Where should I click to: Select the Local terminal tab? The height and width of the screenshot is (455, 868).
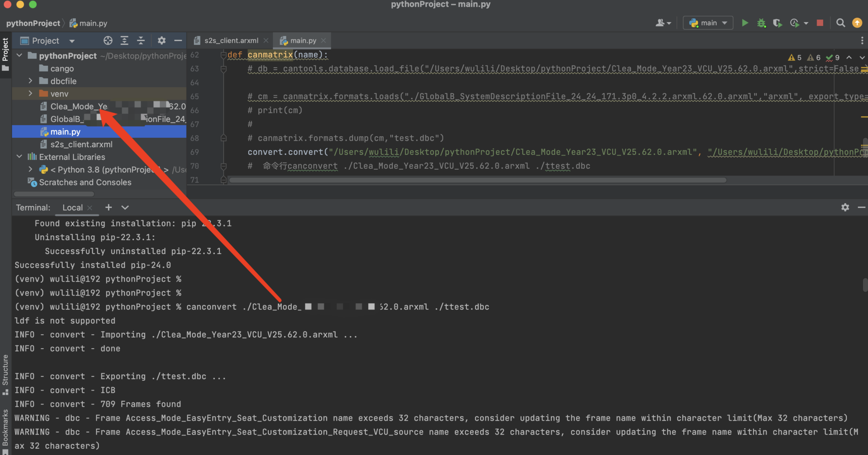(x=72, y=208)
